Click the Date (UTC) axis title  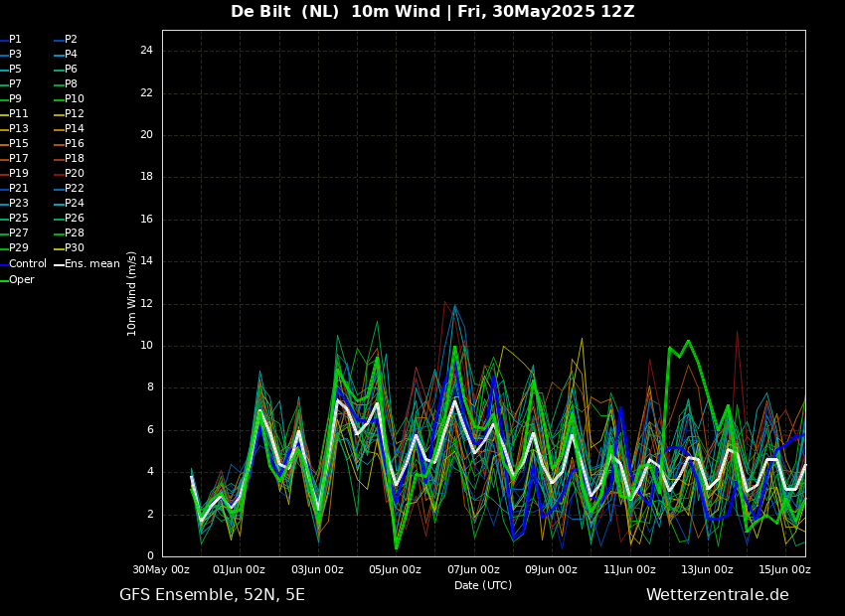click(x=483, y=586)
